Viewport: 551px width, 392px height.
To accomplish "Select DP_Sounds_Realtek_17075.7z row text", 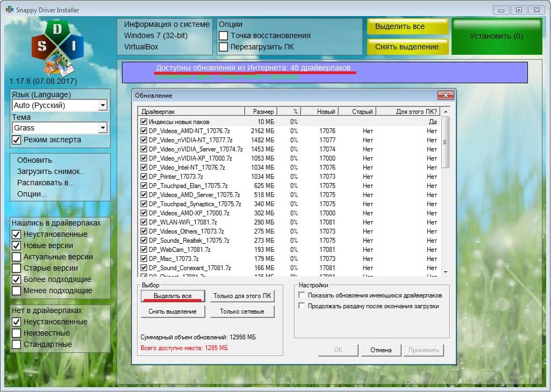I will tap(189, 241).
